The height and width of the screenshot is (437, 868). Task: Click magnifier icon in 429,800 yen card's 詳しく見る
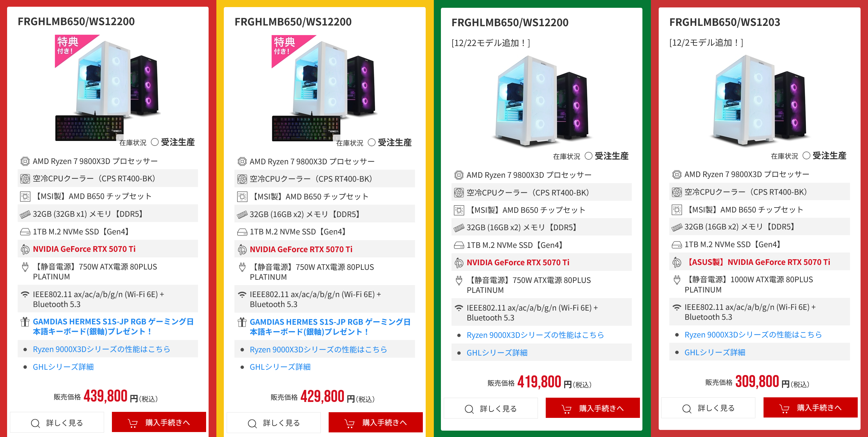pyautogui.click(x=253, y=423)
